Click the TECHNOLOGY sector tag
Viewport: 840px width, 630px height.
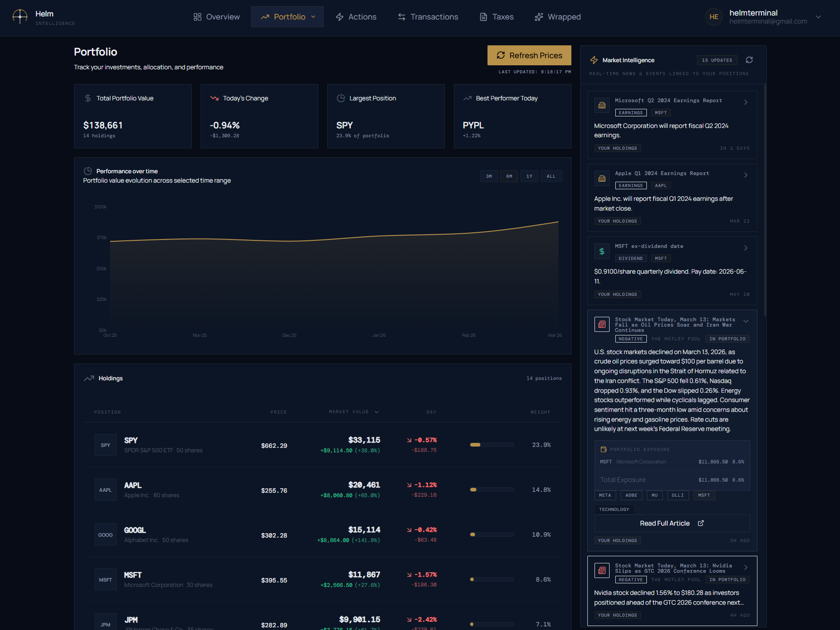pyautogui.click(x=614, y=510)
